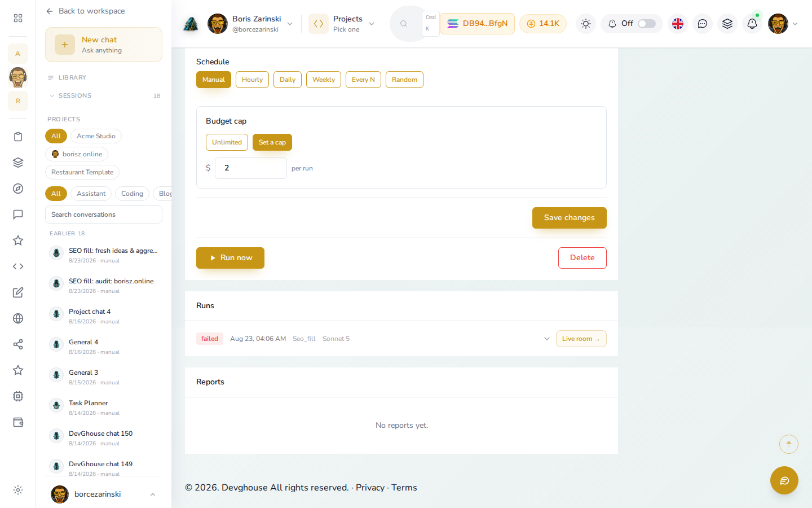
Task: Open the globe icon in left rail
Action: (18, 318)
